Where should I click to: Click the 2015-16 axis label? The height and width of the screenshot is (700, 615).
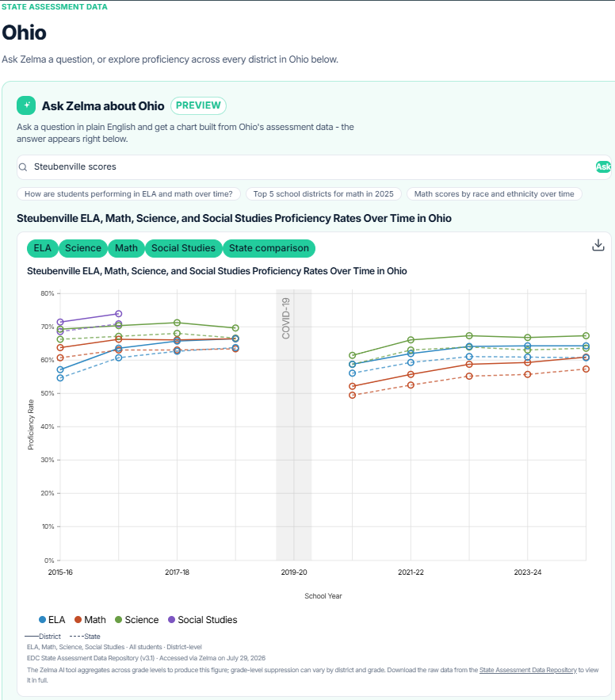[x=60, y=572]
